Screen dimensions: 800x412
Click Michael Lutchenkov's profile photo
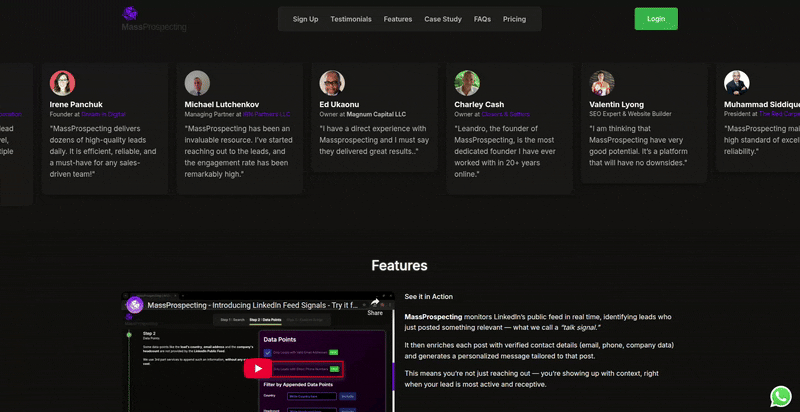click(x=197, y=83)
